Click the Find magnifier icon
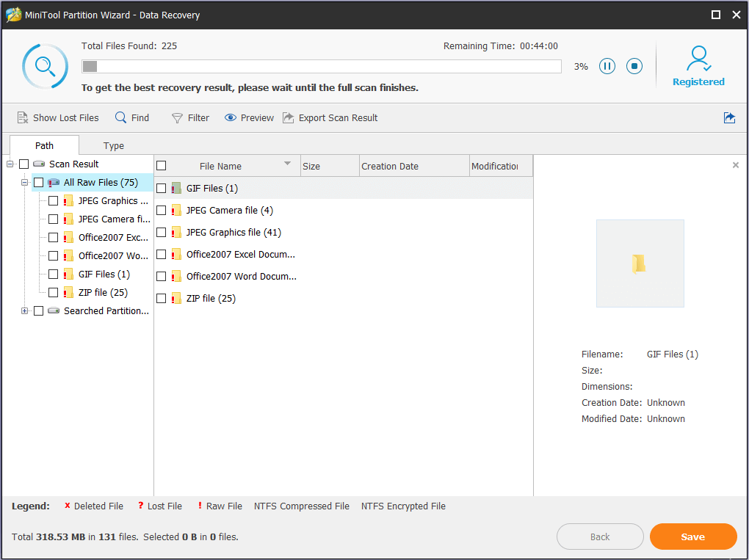 [x=121, y=117]
